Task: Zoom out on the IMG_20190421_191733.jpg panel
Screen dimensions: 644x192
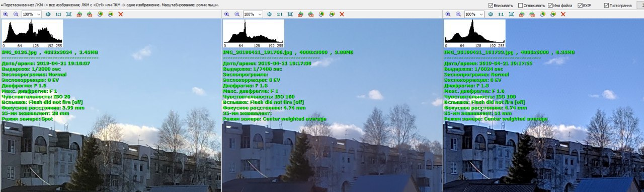Action: [x=458, y=14]
